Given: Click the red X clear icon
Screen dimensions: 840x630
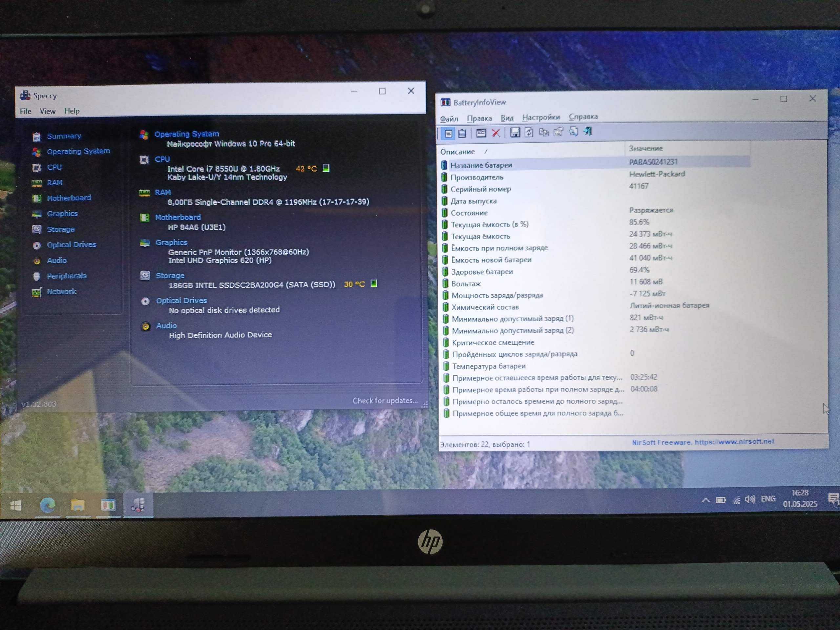Looking at the screenshot, I should (496, 133).
